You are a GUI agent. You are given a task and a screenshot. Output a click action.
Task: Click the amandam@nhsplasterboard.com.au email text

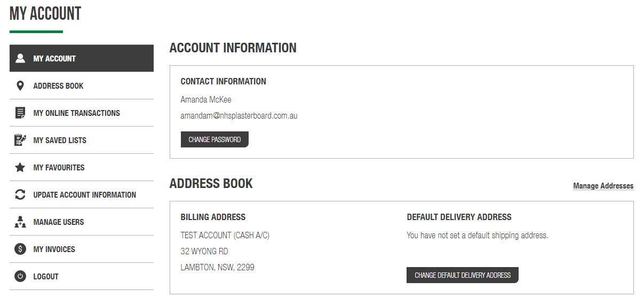coord(239,115)
